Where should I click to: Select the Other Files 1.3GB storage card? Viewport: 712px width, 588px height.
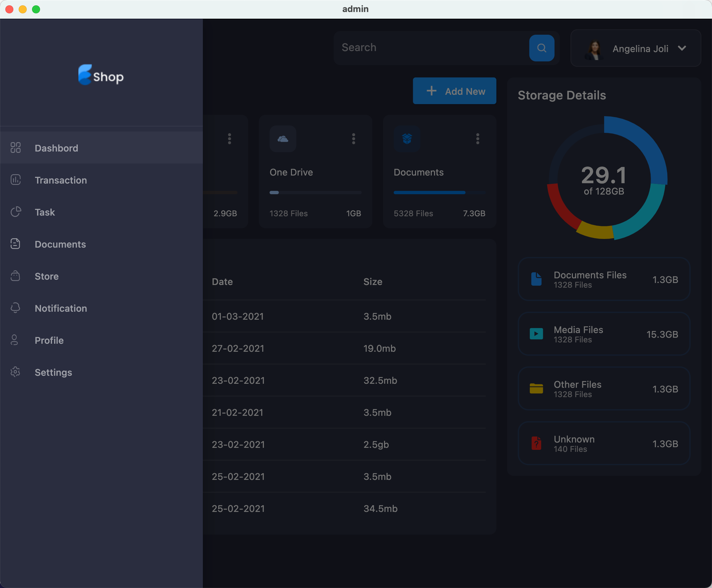click(604, 388)
